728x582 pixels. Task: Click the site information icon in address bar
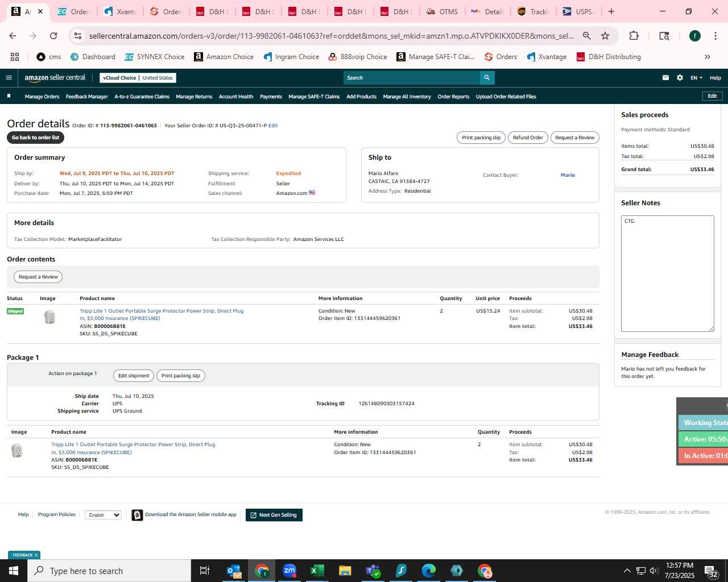point(78,36)
